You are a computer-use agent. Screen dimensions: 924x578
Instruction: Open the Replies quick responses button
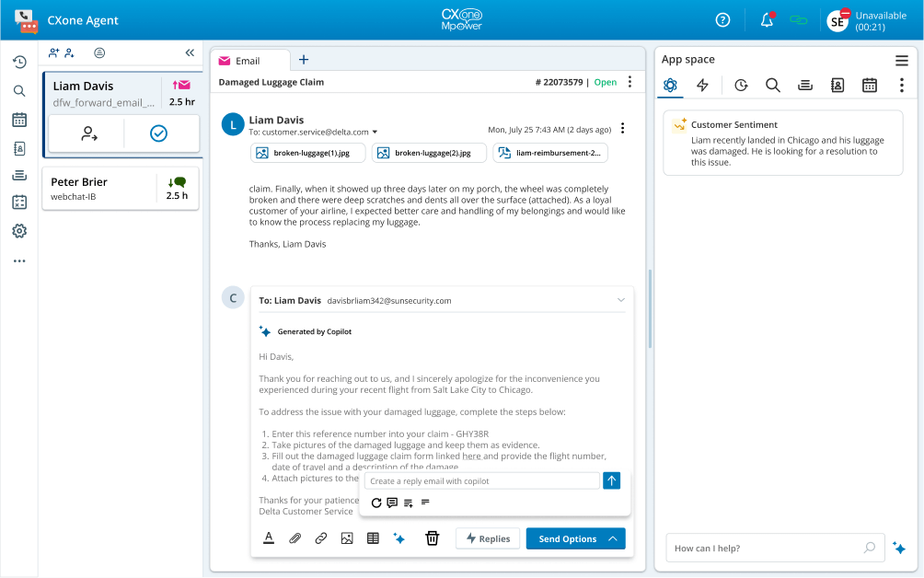[488, 538]
